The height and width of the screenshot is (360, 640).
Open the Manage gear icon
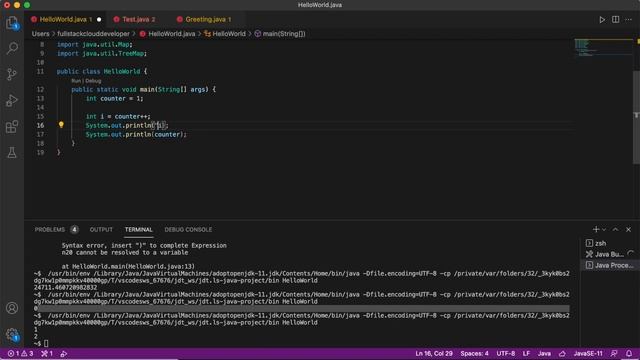click(12, 335)
